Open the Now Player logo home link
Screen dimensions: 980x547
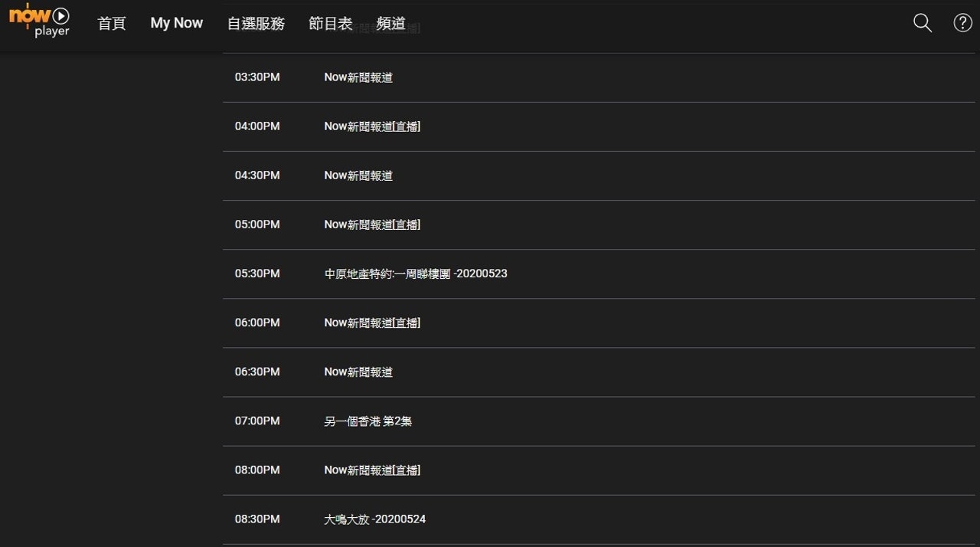40,21
